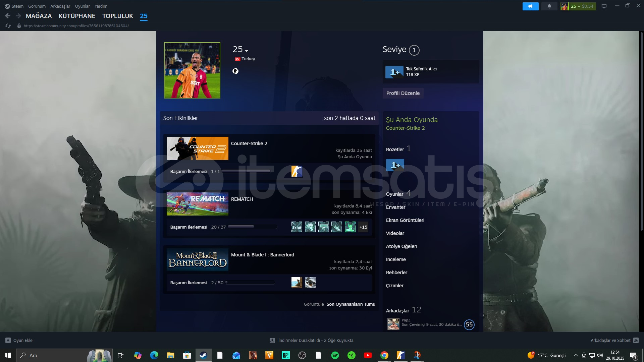Click the Oyun Ekle plus icon
The height and width of the screenshot is (362, 644).
coord(8,340)
